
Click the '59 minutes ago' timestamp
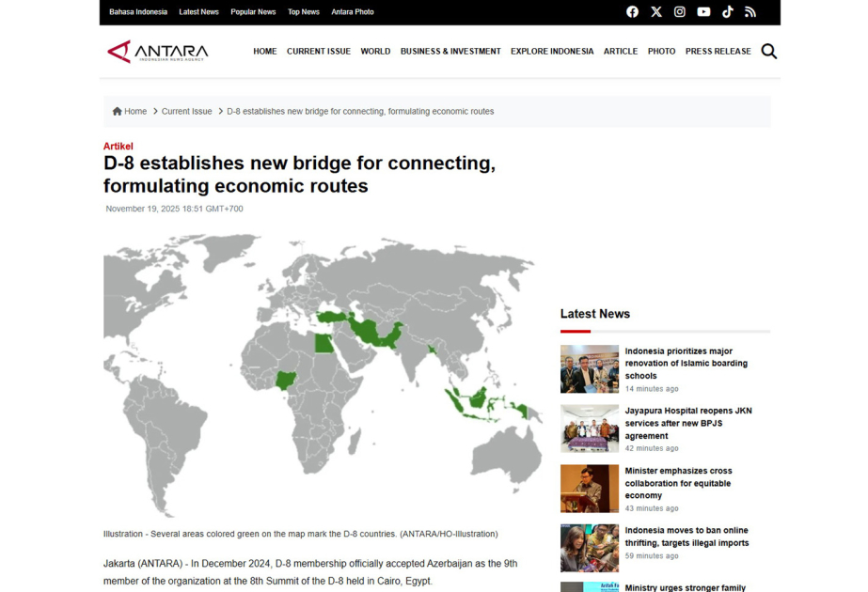point(652,556)
